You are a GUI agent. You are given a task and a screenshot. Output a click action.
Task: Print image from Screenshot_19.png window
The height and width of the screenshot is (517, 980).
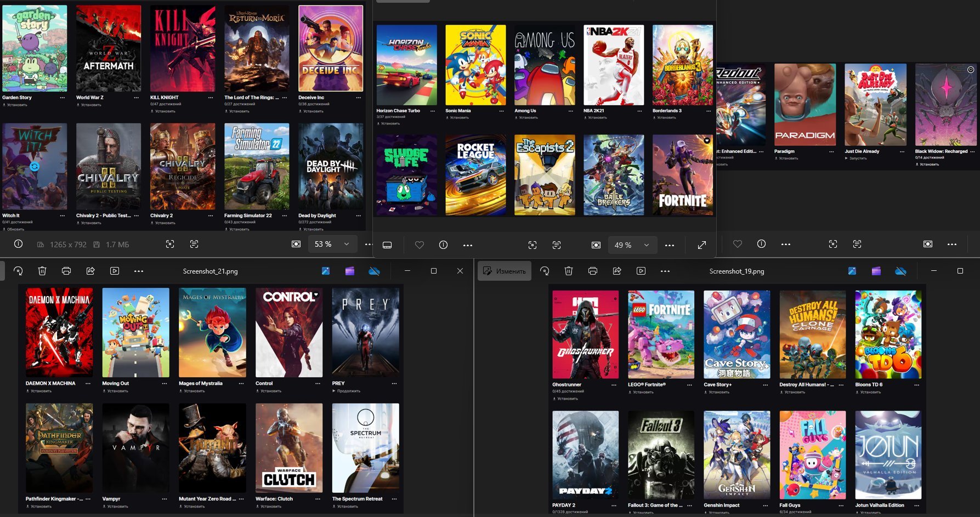coord(593,271)
